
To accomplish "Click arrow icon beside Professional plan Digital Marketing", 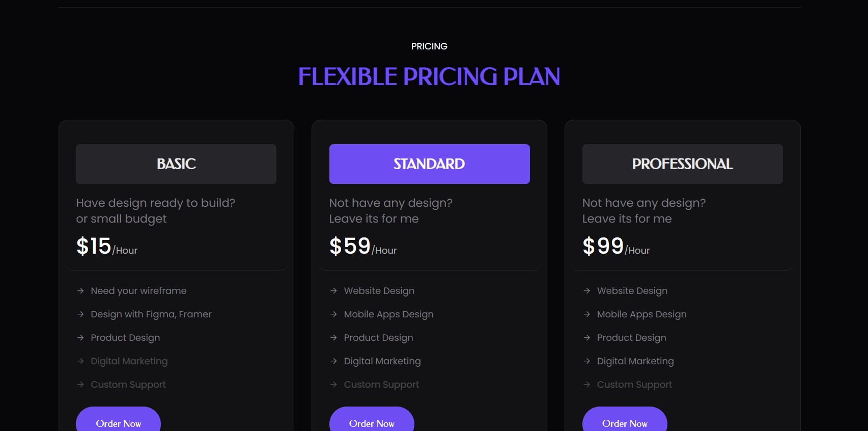I will point(586,361).
